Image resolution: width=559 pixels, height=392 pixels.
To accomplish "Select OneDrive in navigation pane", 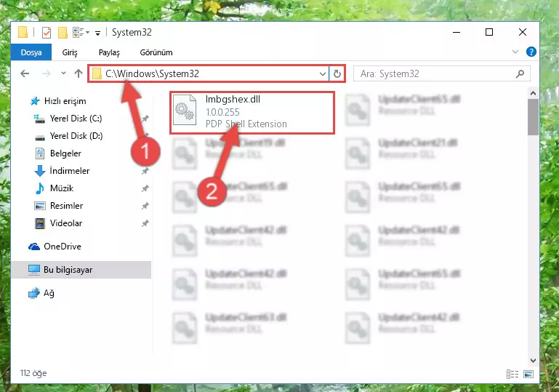I will point(63,247).
